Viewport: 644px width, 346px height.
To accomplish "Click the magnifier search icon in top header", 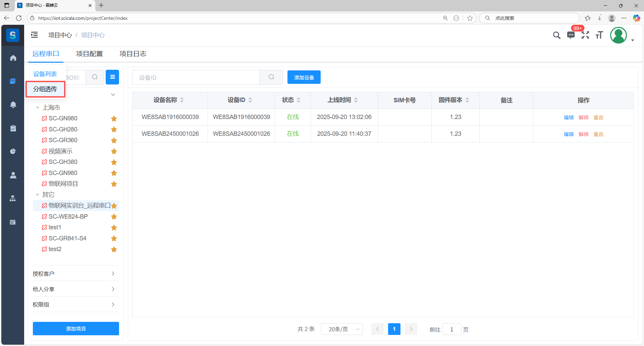I will click(556, 35).
